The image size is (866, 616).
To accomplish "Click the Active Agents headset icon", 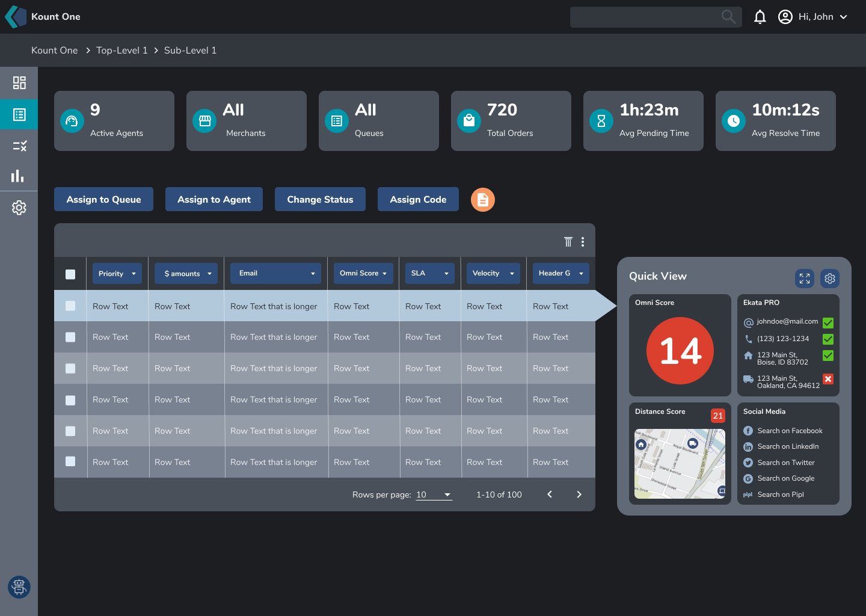I will [72, 121].
